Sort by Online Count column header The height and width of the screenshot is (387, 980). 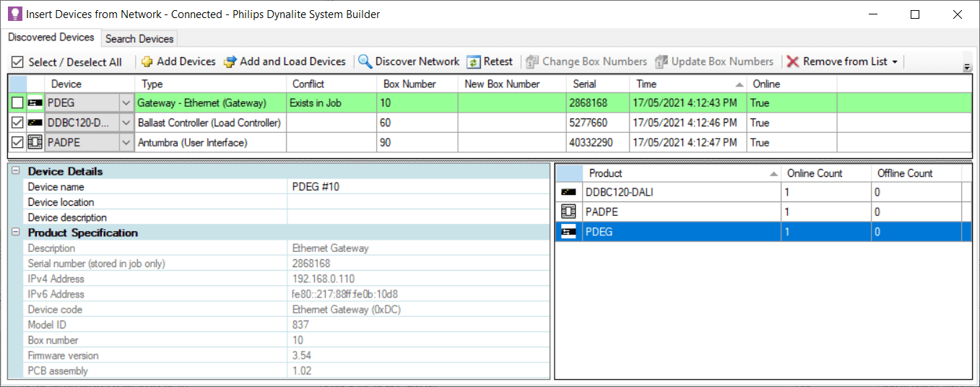point(827,173)
